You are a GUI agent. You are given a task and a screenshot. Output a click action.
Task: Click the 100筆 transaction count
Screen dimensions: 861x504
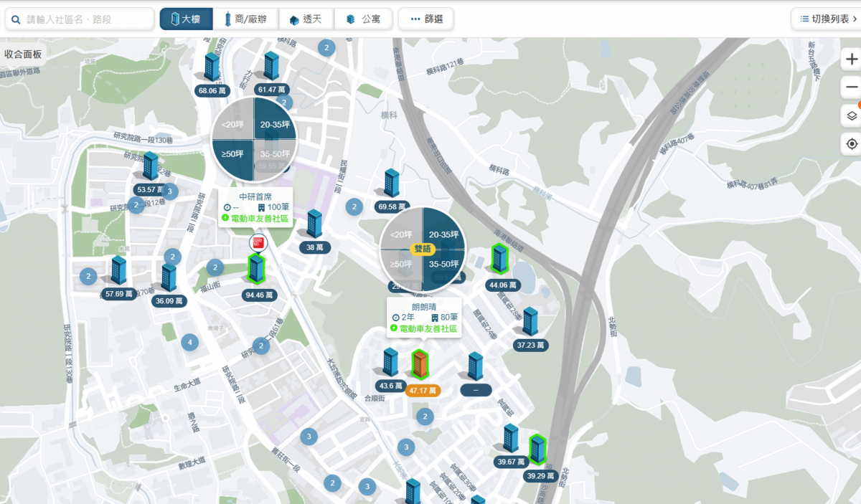tap(273, 207)
